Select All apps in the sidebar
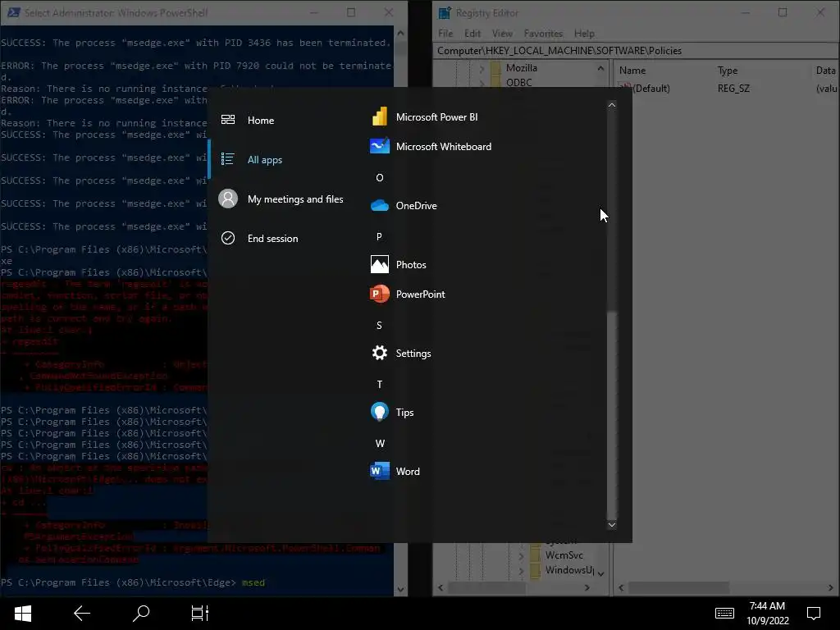This screenshot has width=840, height=630. click(265, 160)
